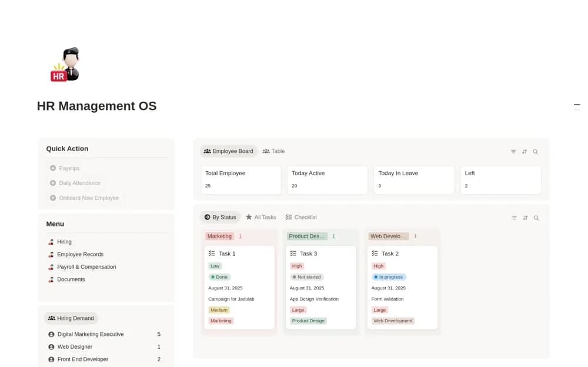Open sort options for Employee Board view

[524, 152]
